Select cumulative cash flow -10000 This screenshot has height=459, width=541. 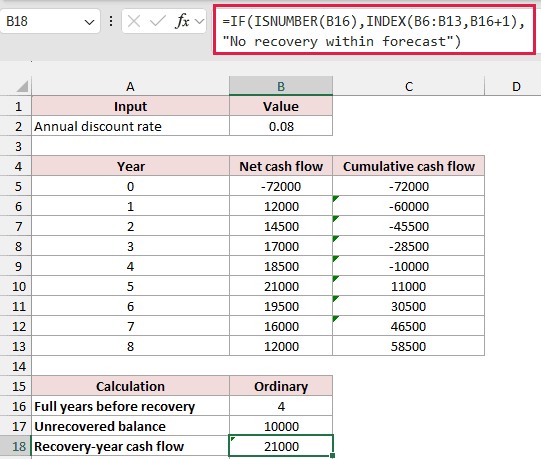[409, 266]
